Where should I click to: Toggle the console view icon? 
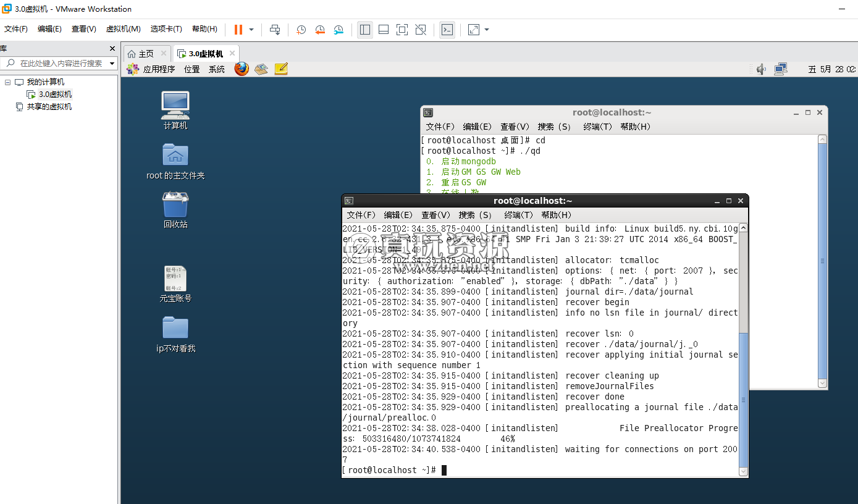tap(447, 29)
